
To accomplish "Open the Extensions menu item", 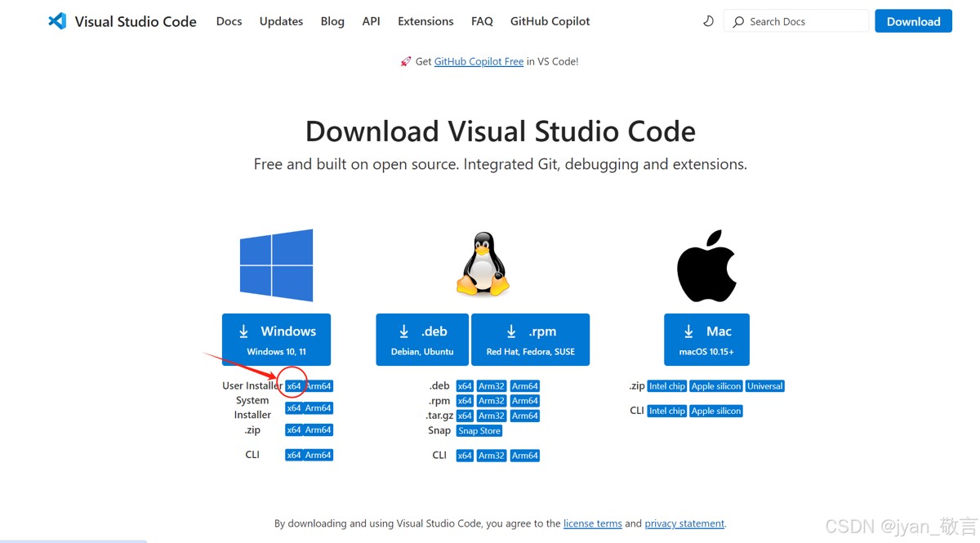I will coord(425,21).
